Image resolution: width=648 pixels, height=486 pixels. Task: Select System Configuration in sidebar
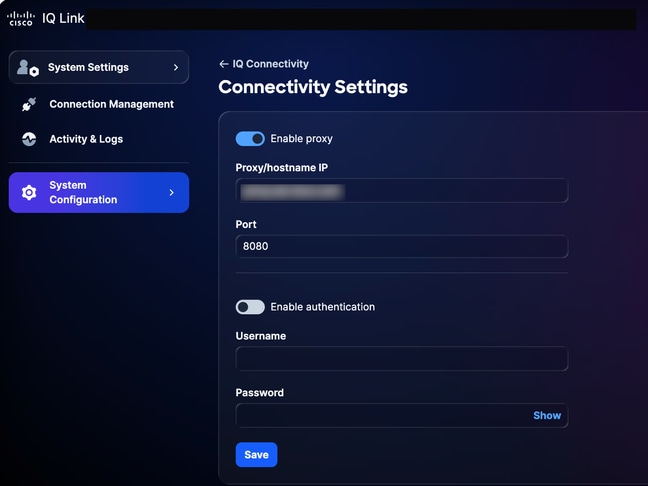[99, 193]
